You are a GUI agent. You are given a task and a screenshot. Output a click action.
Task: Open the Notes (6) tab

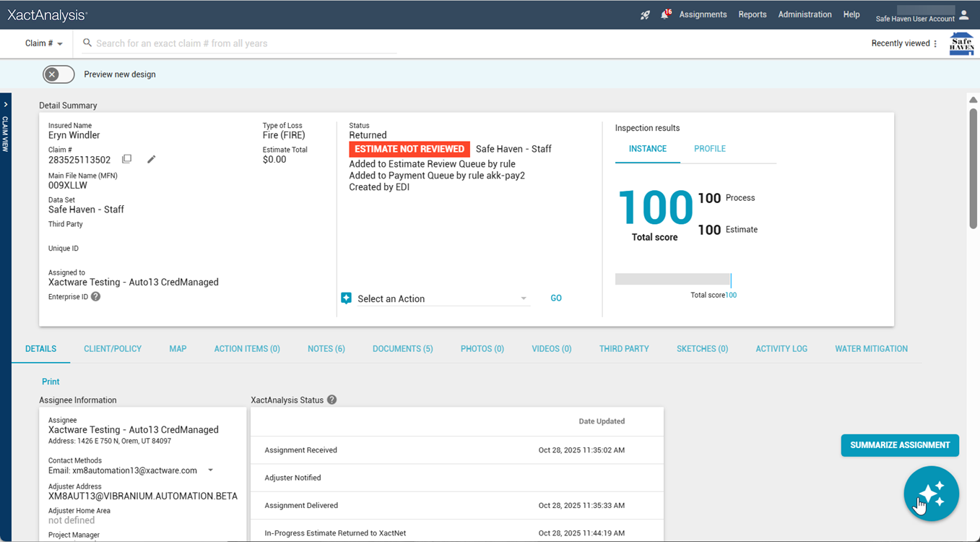[326, 349]
